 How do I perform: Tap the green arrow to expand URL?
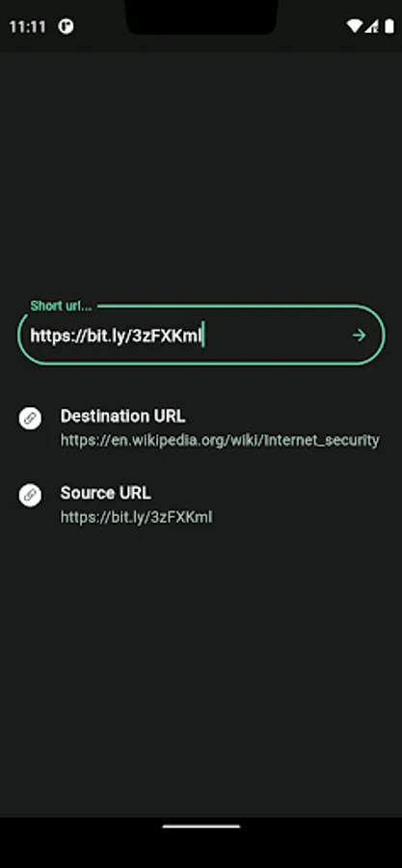click(360, 336)
